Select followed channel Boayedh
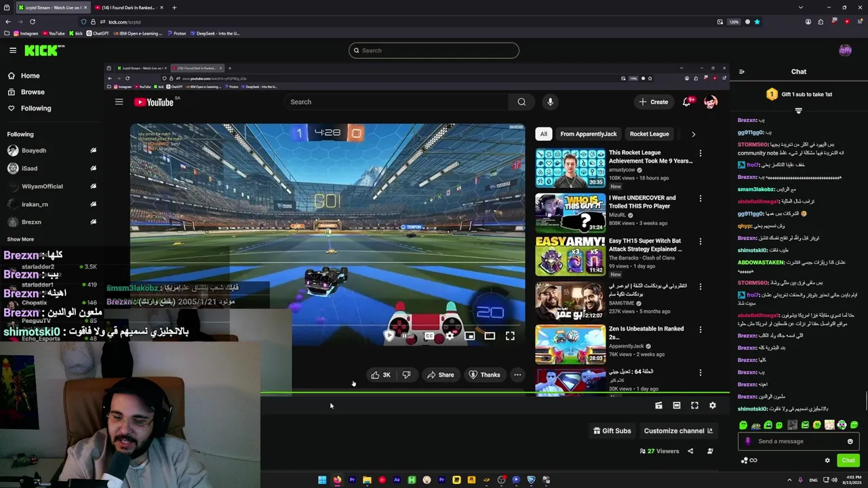The image size is (868, 488). (x=52, y=150)
